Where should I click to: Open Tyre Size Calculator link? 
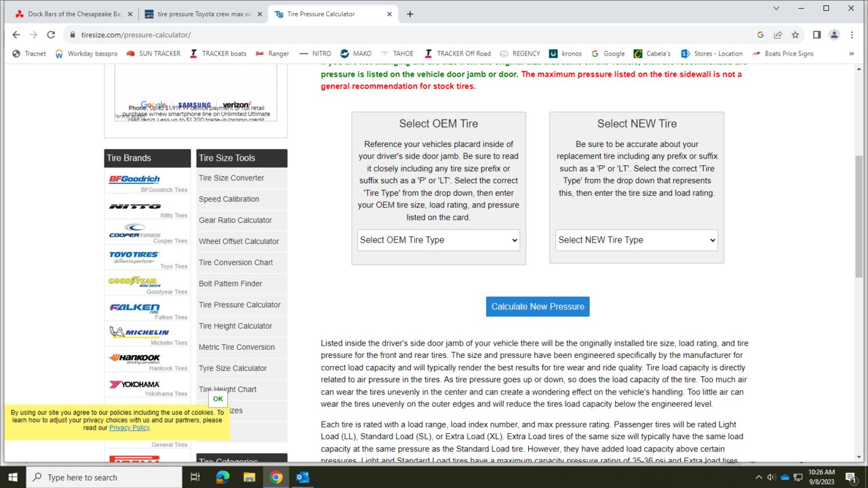coord(233,368)
